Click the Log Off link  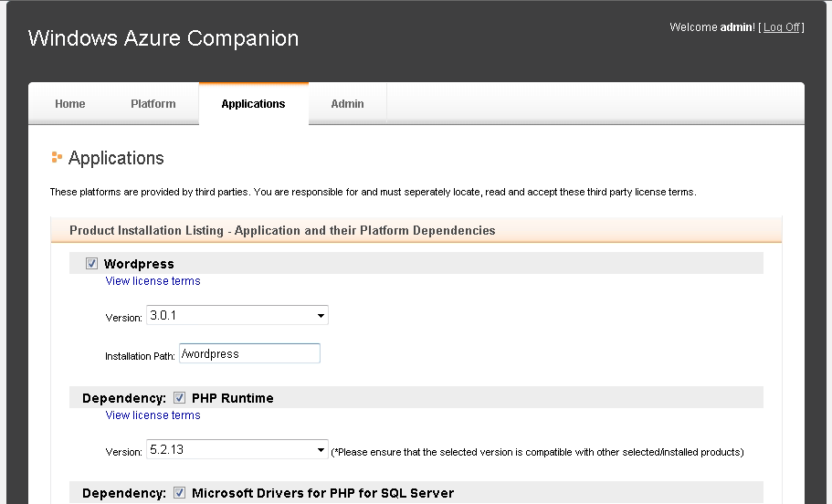782,27
